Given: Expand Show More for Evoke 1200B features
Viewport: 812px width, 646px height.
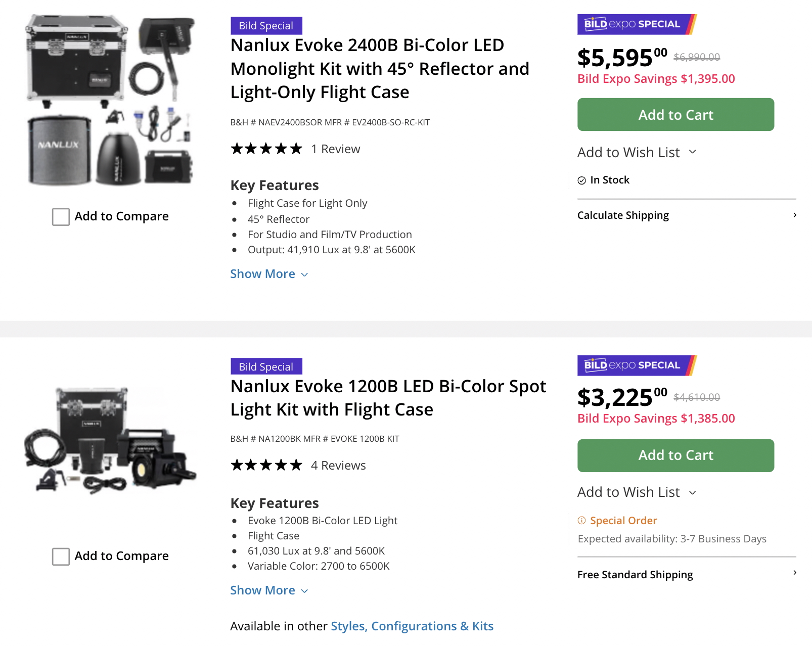Looking at the screenshot, I should pyautogui.click(x=269, y=590).
